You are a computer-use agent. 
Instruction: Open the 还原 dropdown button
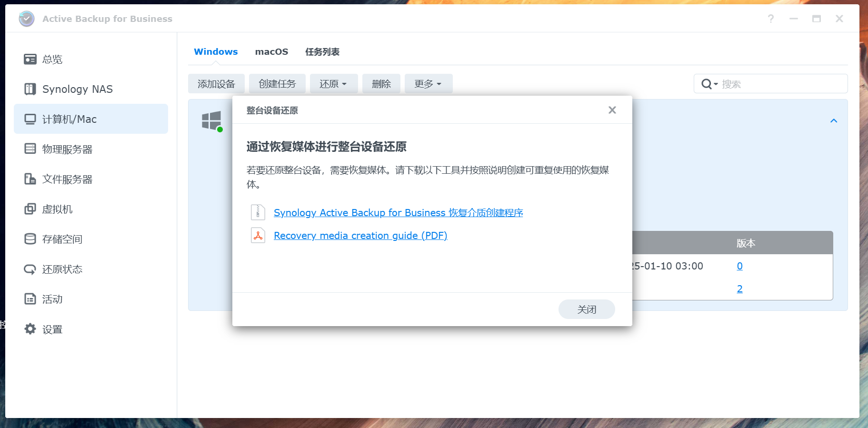[x=333, y=84]
